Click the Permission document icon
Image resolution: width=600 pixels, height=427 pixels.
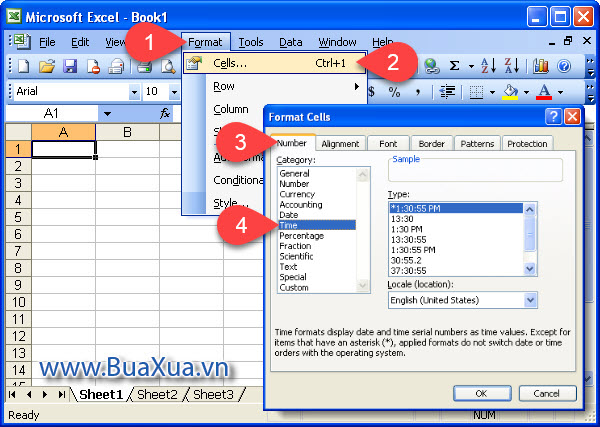(93, 66)
